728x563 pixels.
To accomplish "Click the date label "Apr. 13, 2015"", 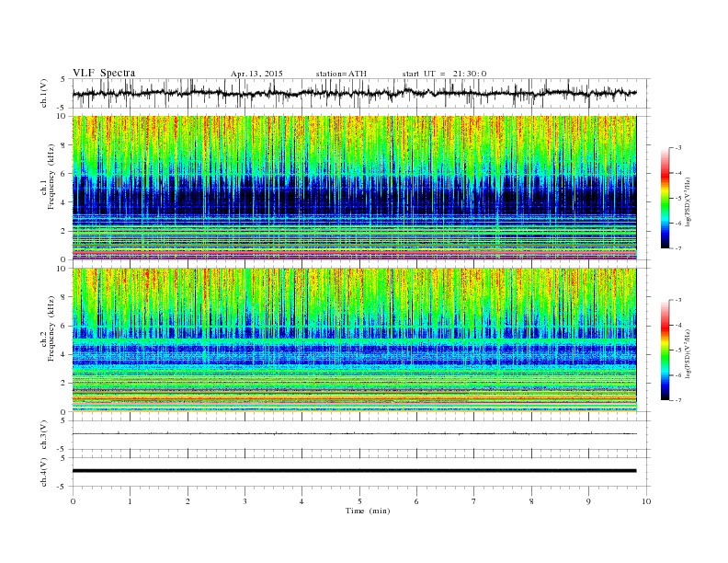I will [256, 74].
